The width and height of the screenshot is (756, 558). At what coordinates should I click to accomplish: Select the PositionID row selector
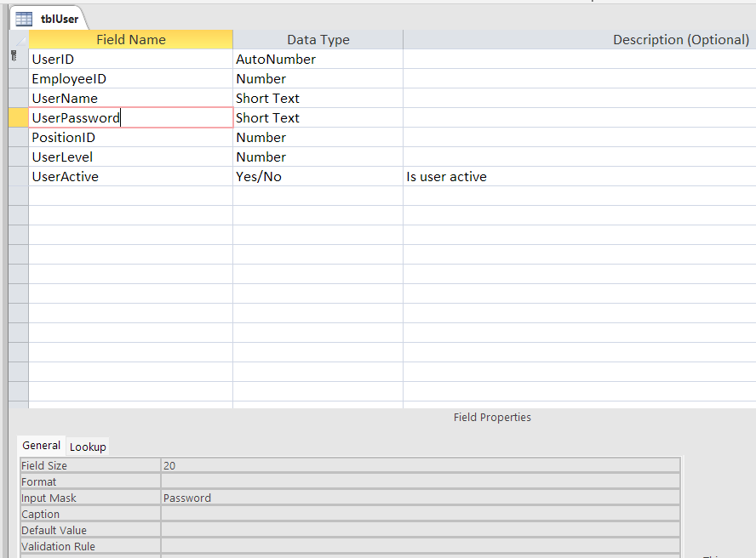18,138
